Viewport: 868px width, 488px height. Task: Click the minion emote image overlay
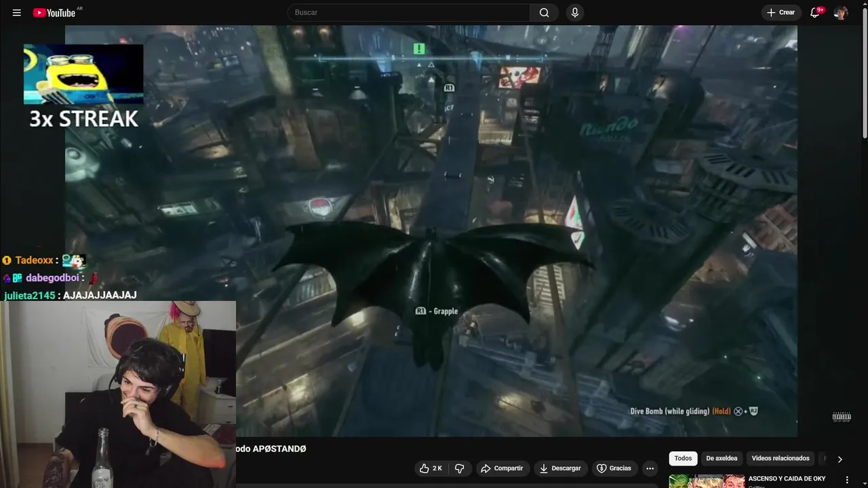83,75
